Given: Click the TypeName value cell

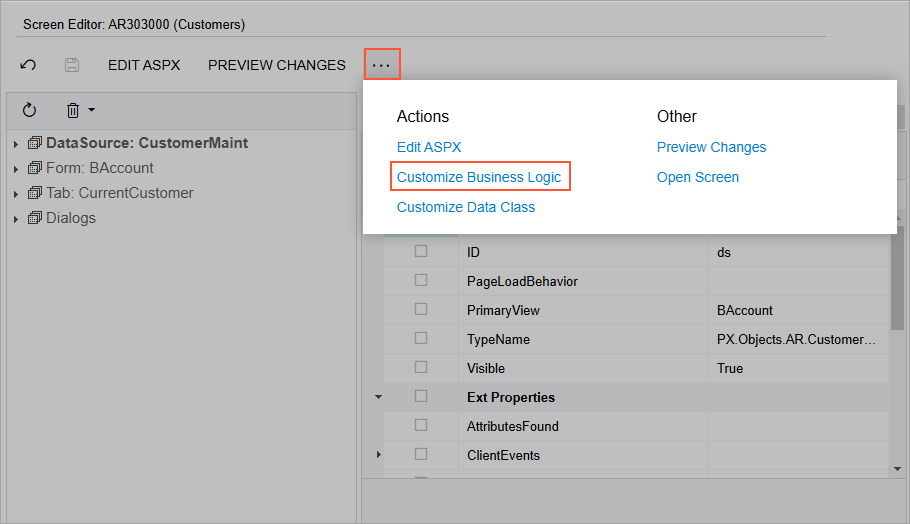Looking at the screenshot, I should click(x=796, y=339).
